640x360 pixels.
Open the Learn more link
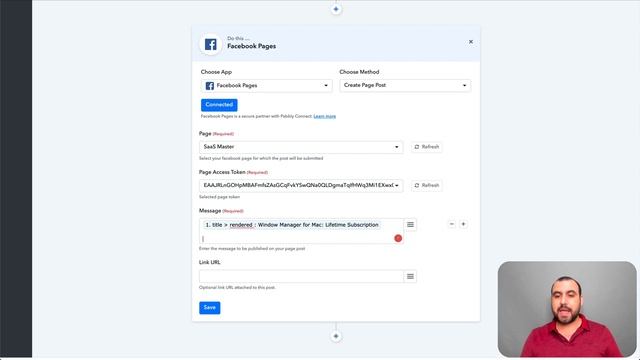pyautogui.click(x=324, y=116)
